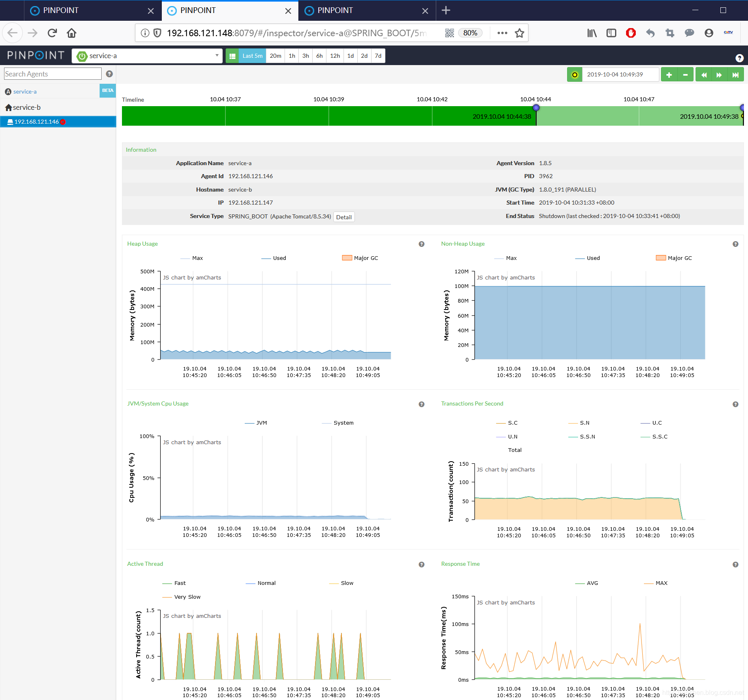
Task: Switch to the first PINPOINT browser tab
Action: click(x=93, y=11)
